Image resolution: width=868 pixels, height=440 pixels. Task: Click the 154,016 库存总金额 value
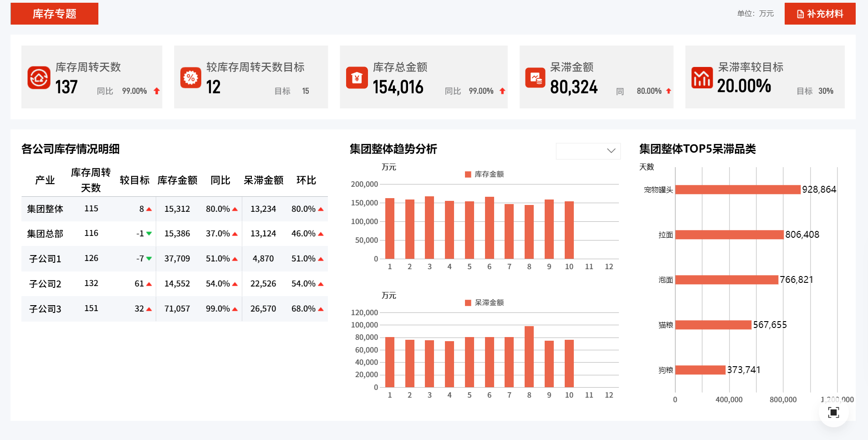pos(398,87)
